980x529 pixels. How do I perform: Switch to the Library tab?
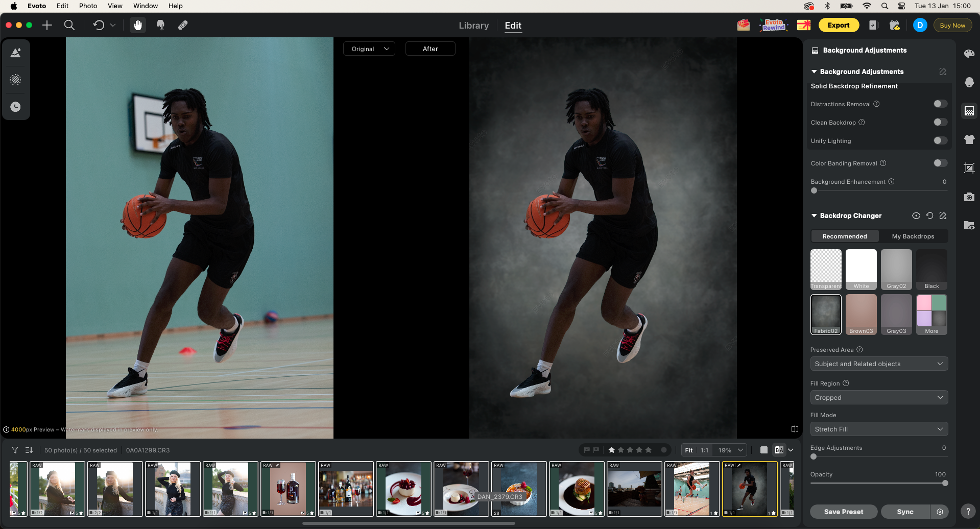click(473, 26)
